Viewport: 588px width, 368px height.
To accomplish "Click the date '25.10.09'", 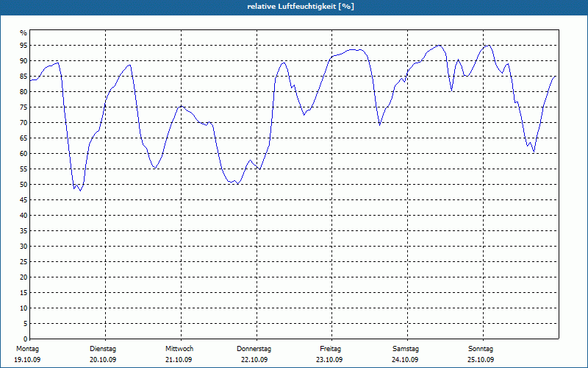I will click(481, 360).
